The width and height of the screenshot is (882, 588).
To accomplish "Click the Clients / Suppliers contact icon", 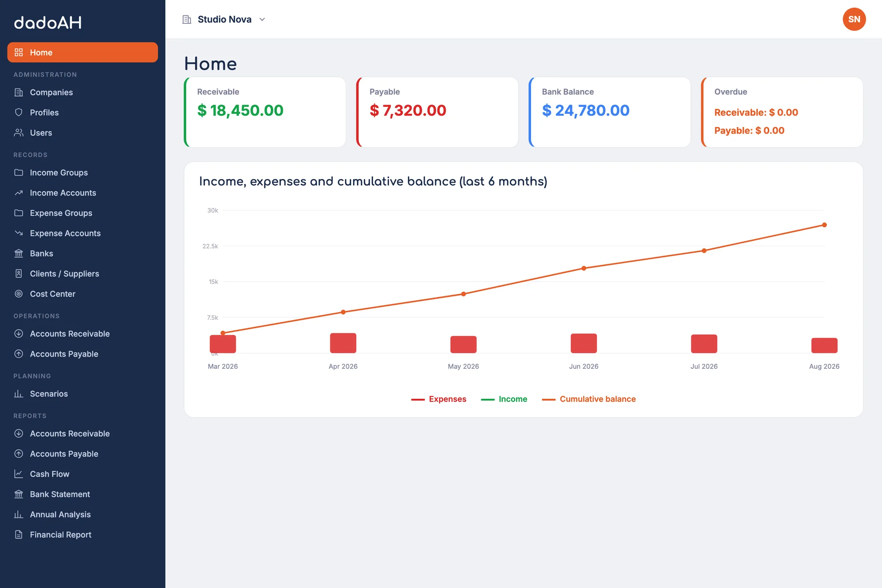I will pyautogui.click(x=19, y=273).
